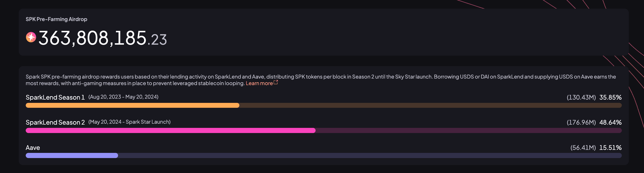
Task: Select the 363,808,185.23 total amount
Action: [102, 38]
